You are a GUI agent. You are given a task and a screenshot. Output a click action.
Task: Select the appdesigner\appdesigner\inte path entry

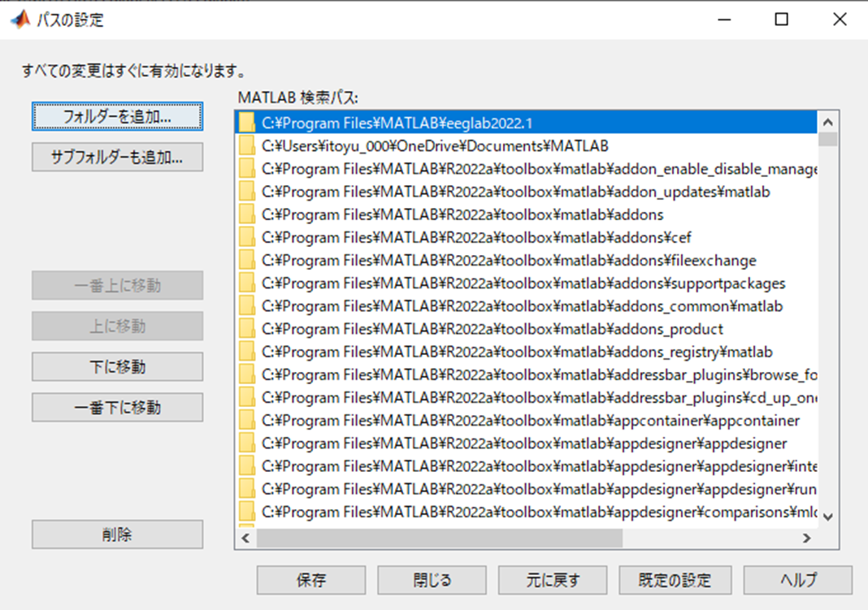(x=527, y=466)
